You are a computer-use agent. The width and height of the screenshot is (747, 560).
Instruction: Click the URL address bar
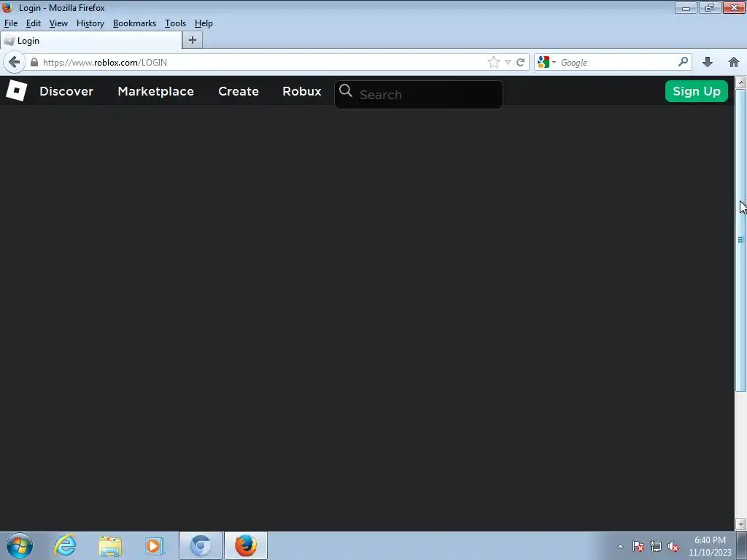coord(262,63)
